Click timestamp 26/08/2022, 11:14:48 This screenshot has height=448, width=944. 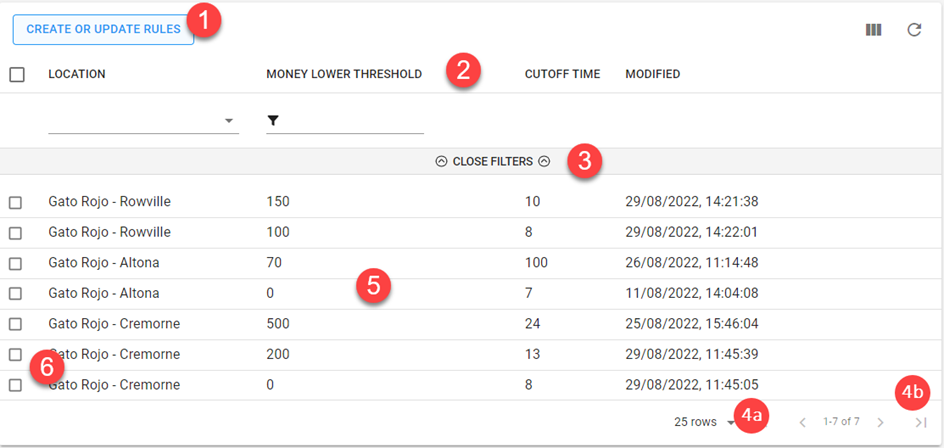click(691, 263)
